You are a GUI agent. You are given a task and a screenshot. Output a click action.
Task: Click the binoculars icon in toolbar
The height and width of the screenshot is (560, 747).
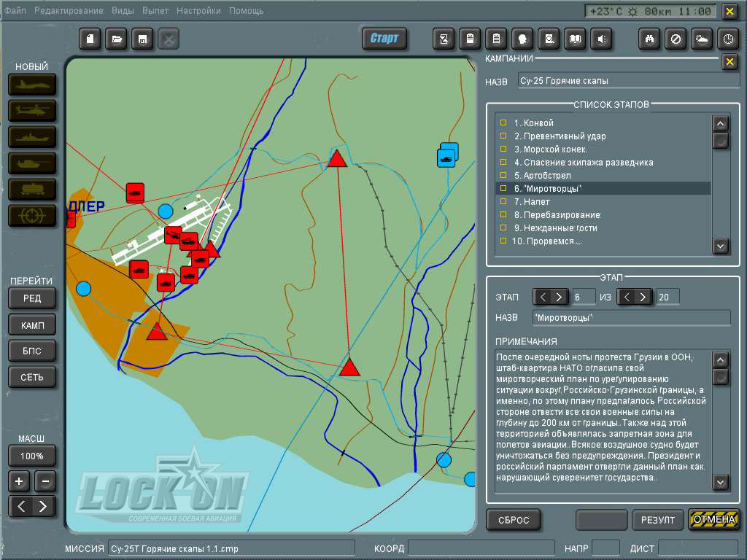pyautogui.click(x=649, y=39)
